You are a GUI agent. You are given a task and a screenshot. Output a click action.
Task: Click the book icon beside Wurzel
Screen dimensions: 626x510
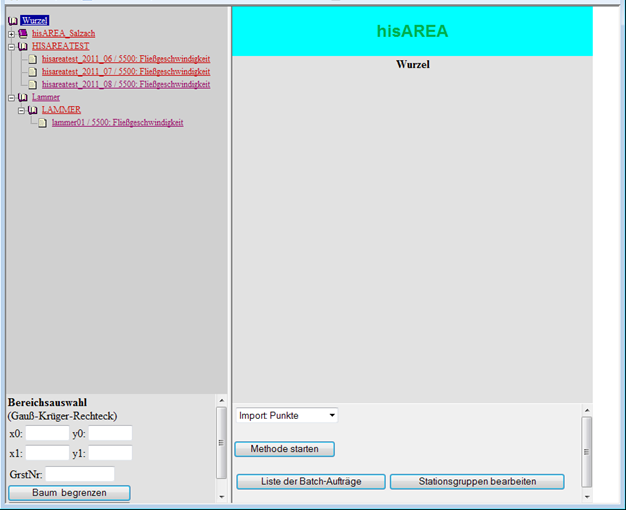pos(13,21)
